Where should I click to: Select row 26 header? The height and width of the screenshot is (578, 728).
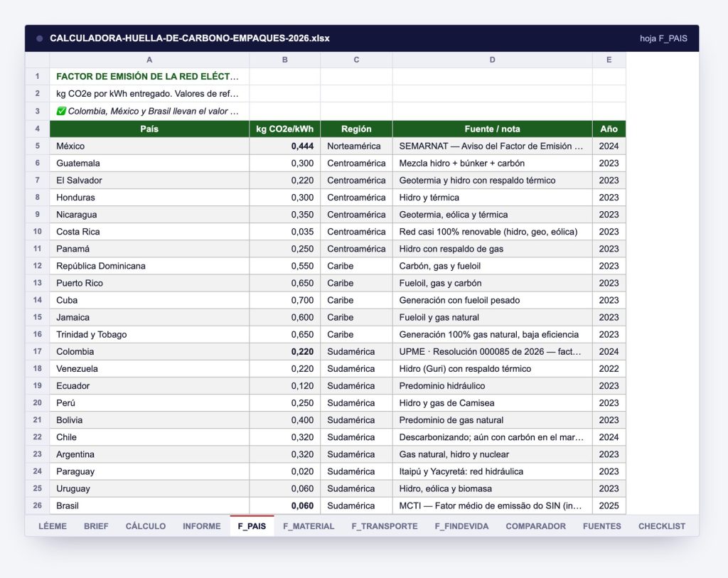pos(37,505)
